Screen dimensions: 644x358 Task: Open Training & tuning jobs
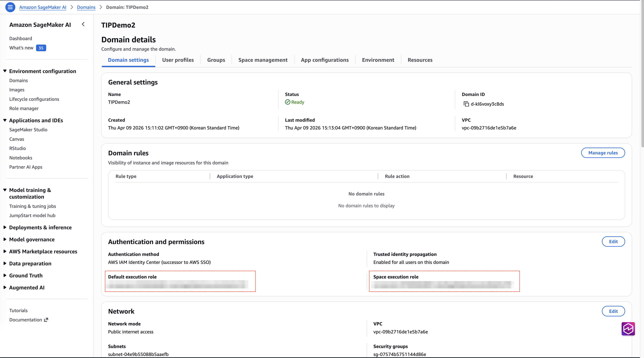(x=33, y=206)
